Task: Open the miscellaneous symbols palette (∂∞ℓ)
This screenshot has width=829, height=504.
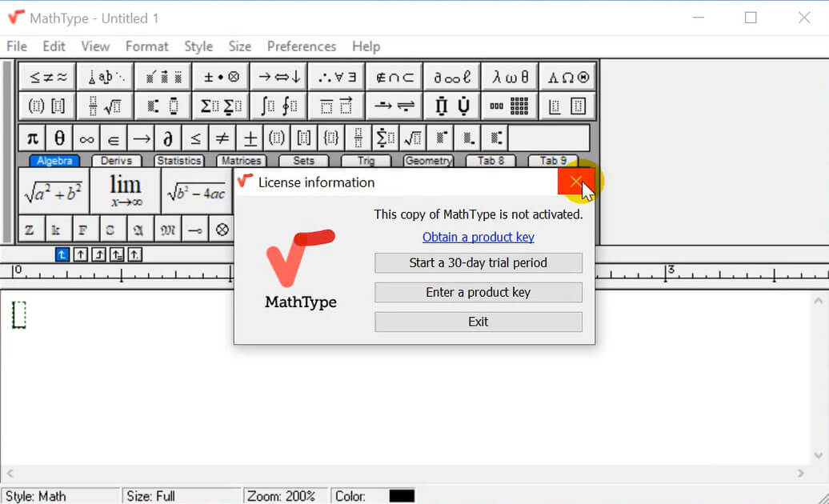Action: 452,77
